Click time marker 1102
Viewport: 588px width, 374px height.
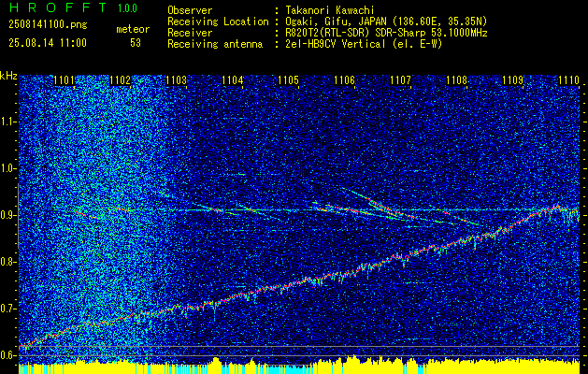click(120, 80)
